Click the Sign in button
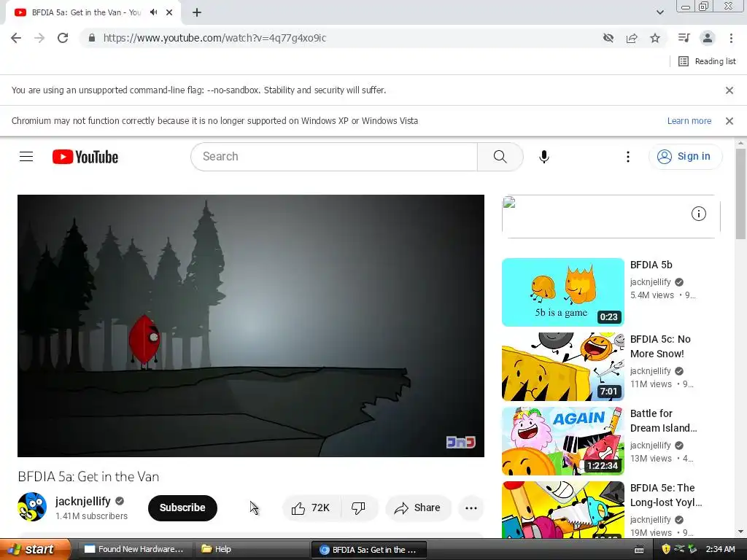This screenshot has width=747, height=560. [685, 157]
